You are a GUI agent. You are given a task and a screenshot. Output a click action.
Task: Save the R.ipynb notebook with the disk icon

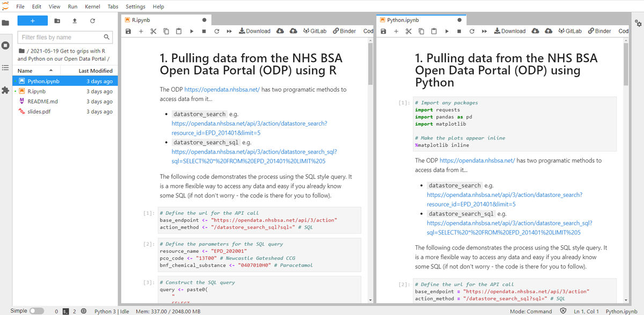[128, 31]
